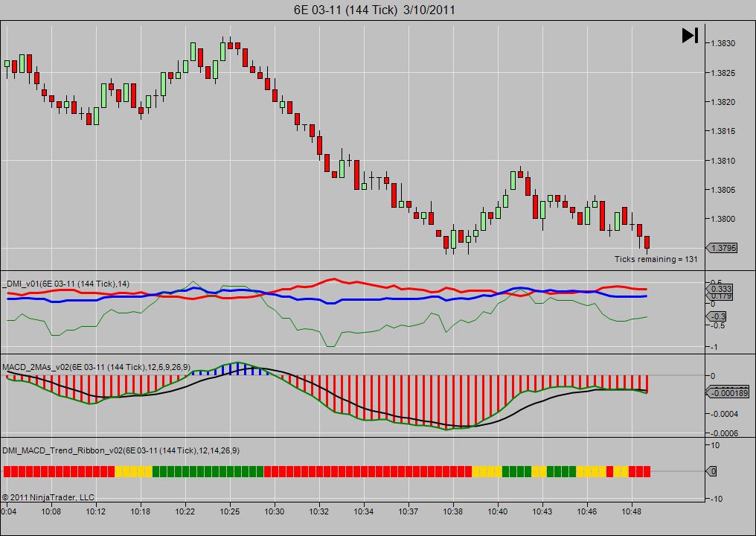Select the _DMI_v01 indicator label
This screenshot has width=756, height=536.
coord(66,284)
